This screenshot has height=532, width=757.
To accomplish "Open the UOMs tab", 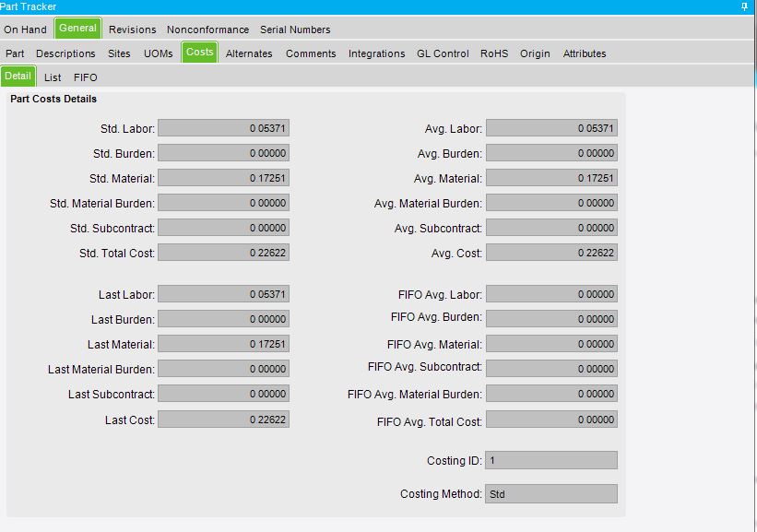I will (158, 53).
